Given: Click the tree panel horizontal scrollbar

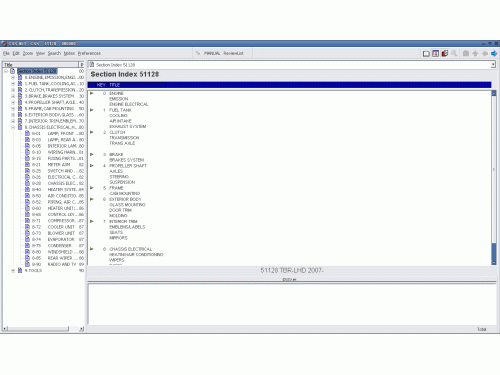Looking at the screenshot, I should point(43,329).
